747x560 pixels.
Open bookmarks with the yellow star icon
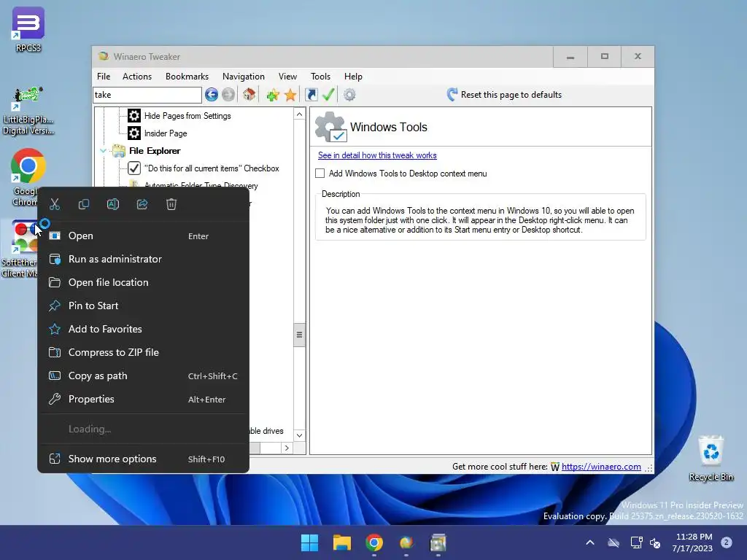[290, 95]
